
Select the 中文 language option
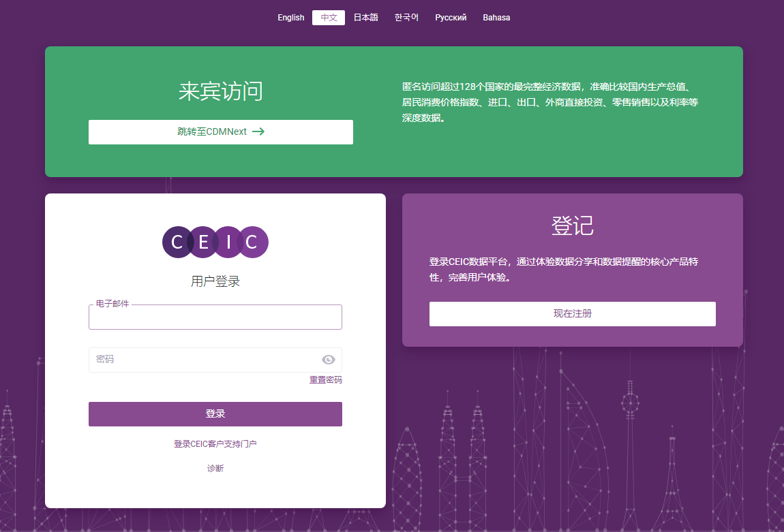coord(329,18)
